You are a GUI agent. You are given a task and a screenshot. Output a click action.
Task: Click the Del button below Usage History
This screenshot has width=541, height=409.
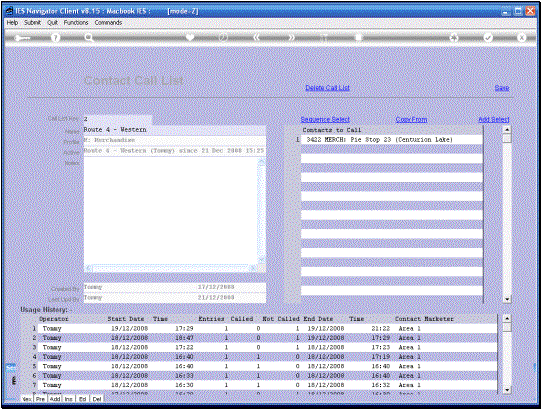pyautogui.click(x=97, y=399)
